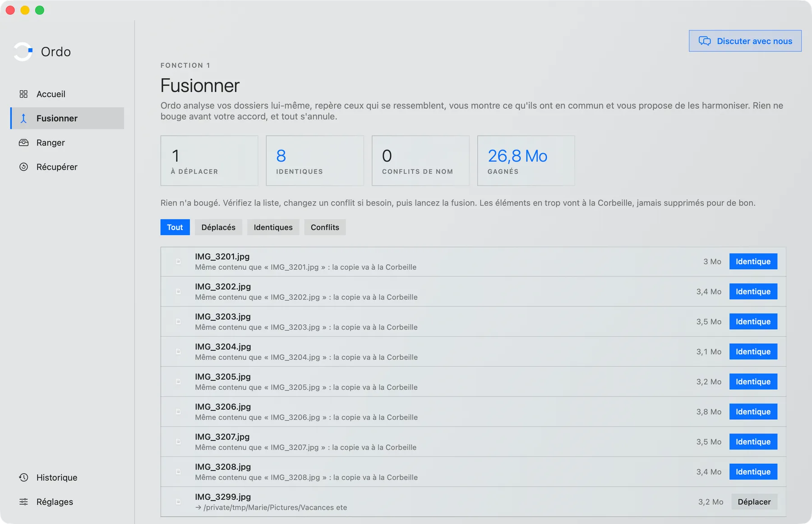
Task: Open Réglages via its sliders icon
Action: (23, 502)
